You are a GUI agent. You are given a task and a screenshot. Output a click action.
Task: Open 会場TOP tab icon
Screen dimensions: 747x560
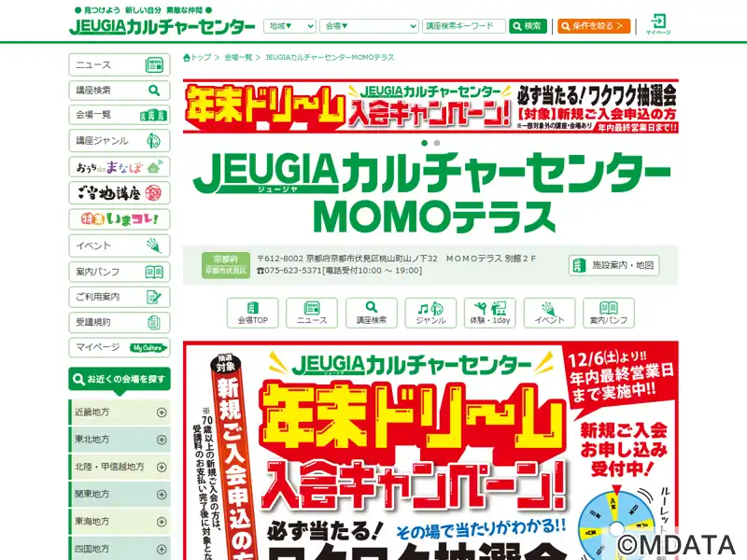click(x=252, y=313)
